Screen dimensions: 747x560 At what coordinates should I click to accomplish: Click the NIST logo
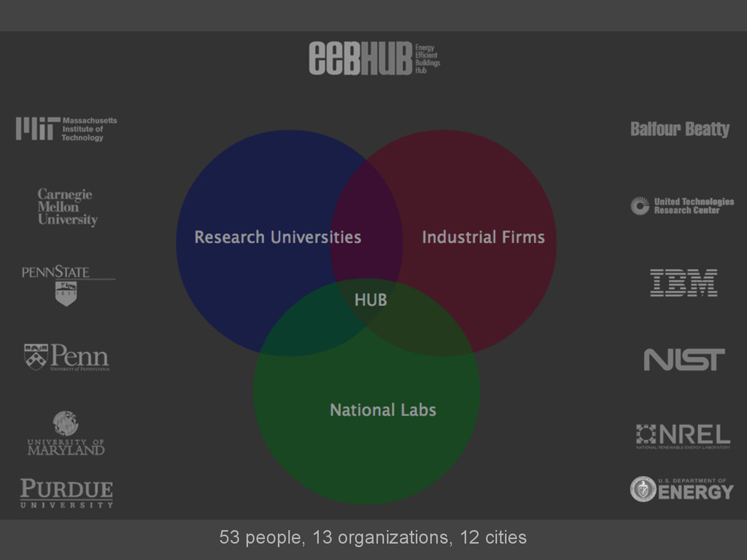point(684,359)
